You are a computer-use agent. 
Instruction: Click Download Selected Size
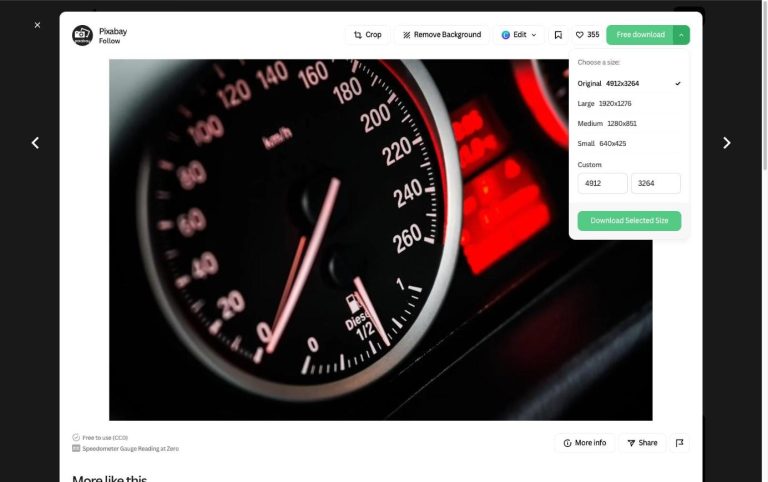(x=629, y=221)
